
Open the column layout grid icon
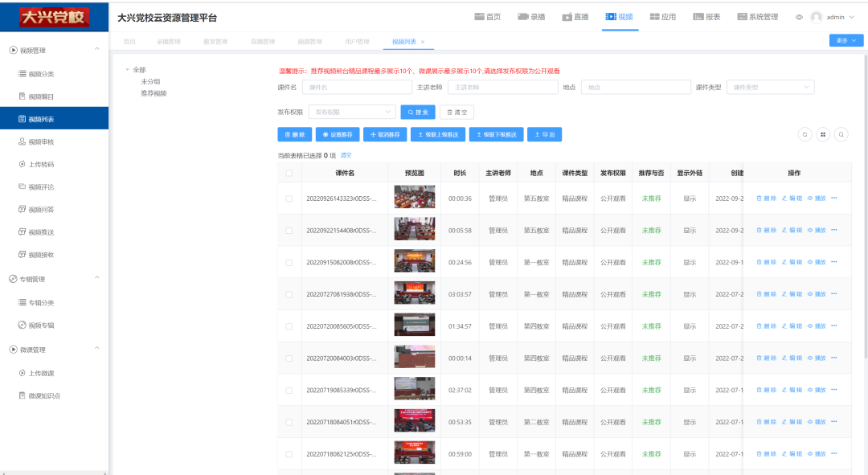822,134
